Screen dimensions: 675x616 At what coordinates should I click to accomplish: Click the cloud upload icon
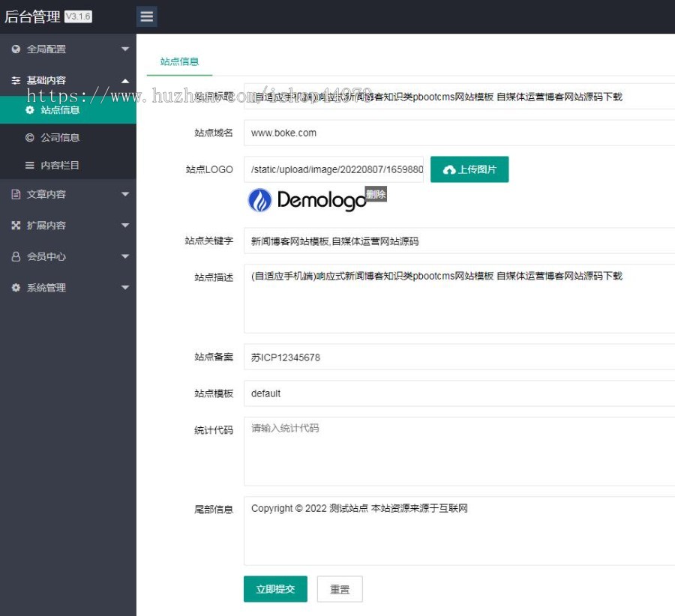(x=449, y=170)
